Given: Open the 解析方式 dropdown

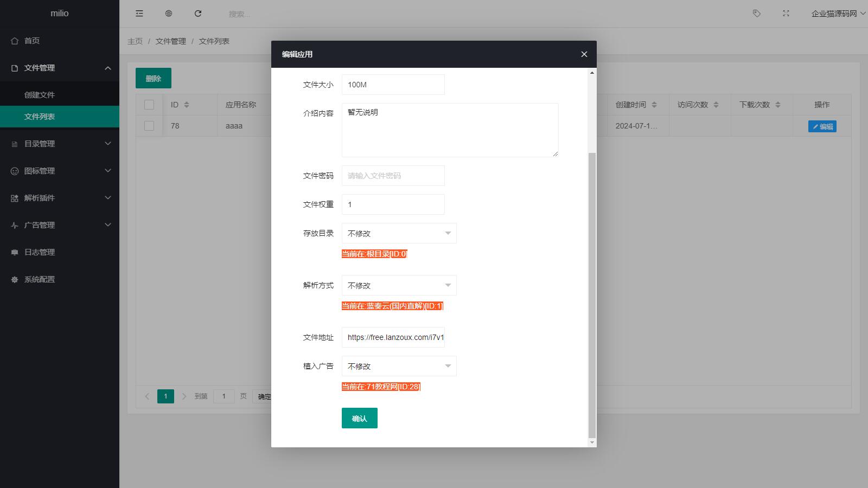Looking at the screenshot, I should point(399,285).
